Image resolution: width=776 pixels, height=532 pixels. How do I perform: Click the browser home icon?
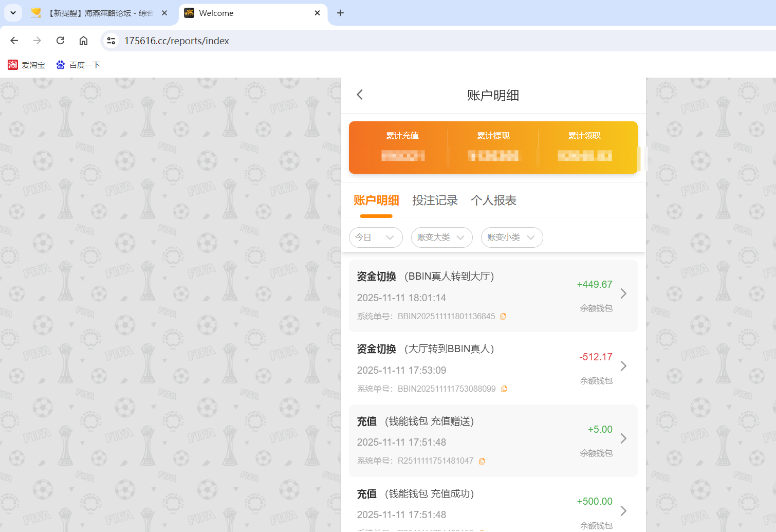tap(83, 41)
